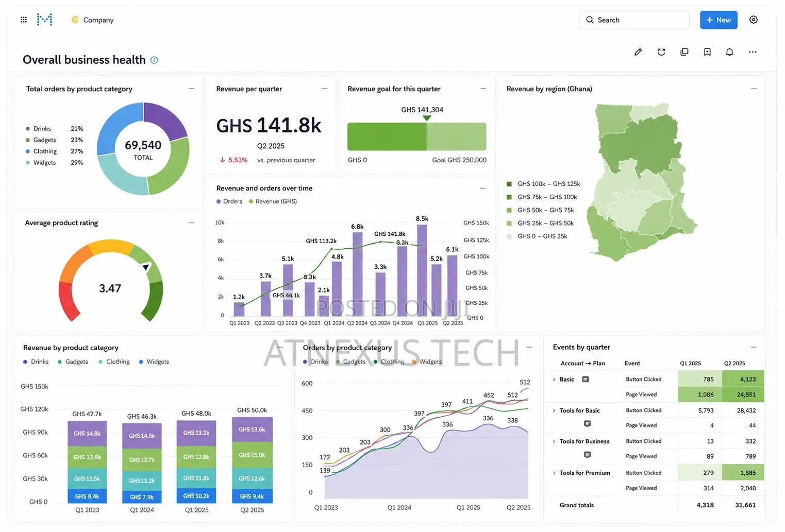This screenshot has width=785, height=532.
Task: Collapse Events by quarter card
Action: 754,347
